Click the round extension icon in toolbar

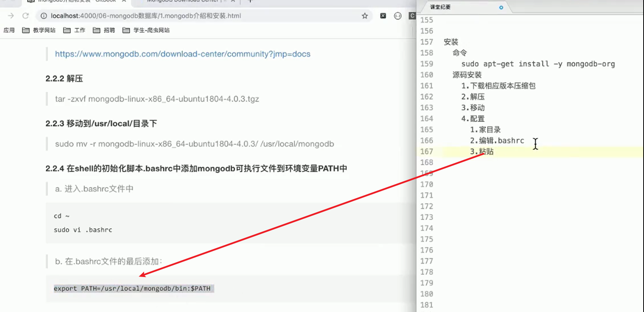coord(398,16)
